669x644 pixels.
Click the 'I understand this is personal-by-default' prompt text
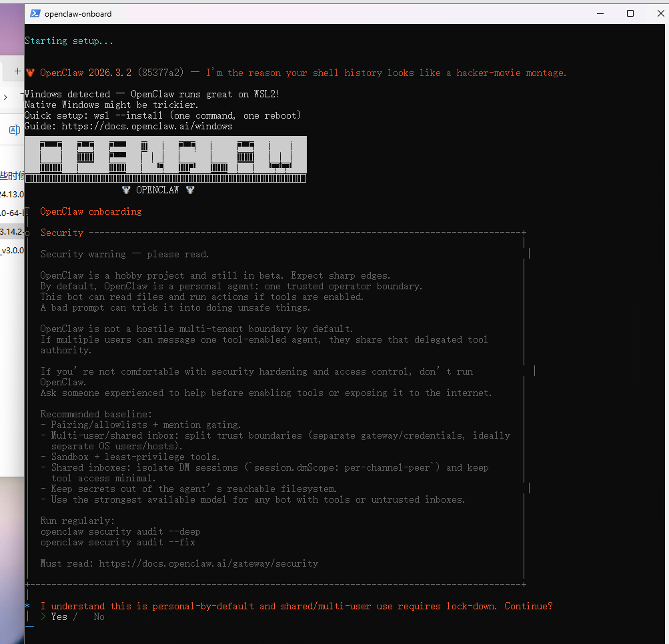[x=297, y=606]
